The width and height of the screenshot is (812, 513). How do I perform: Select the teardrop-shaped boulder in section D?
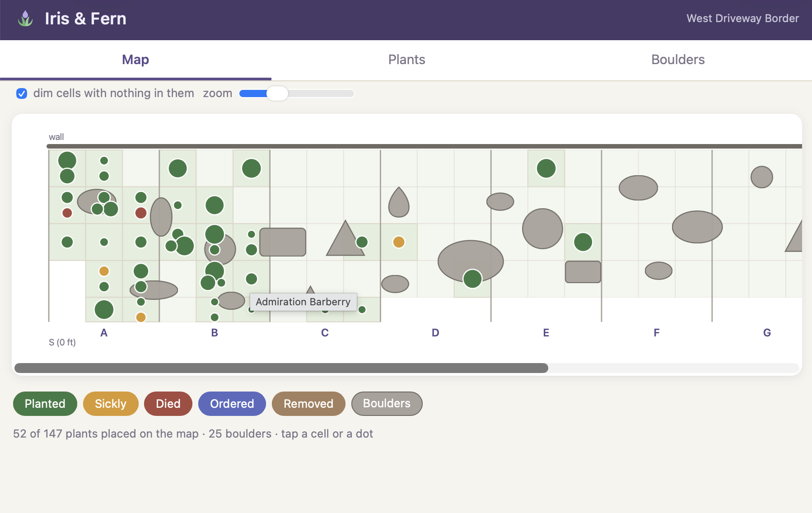[399, 203]
